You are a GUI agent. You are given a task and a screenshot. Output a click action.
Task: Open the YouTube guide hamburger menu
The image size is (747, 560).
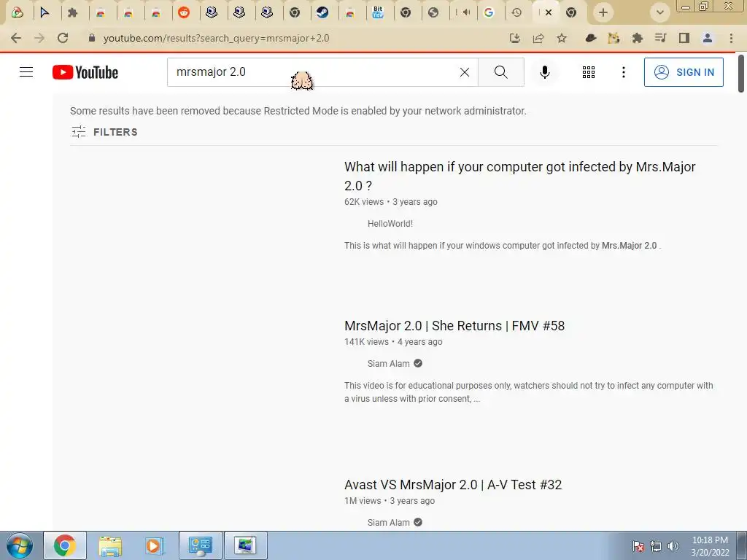pyautogui.click(x=26, y=72)
